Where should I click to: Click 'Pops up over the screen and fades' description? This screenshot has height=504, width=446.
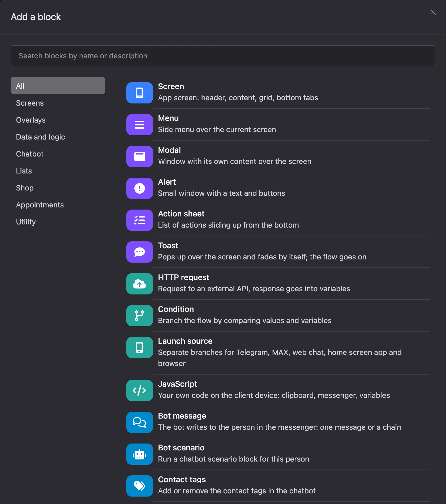(262, 257)
